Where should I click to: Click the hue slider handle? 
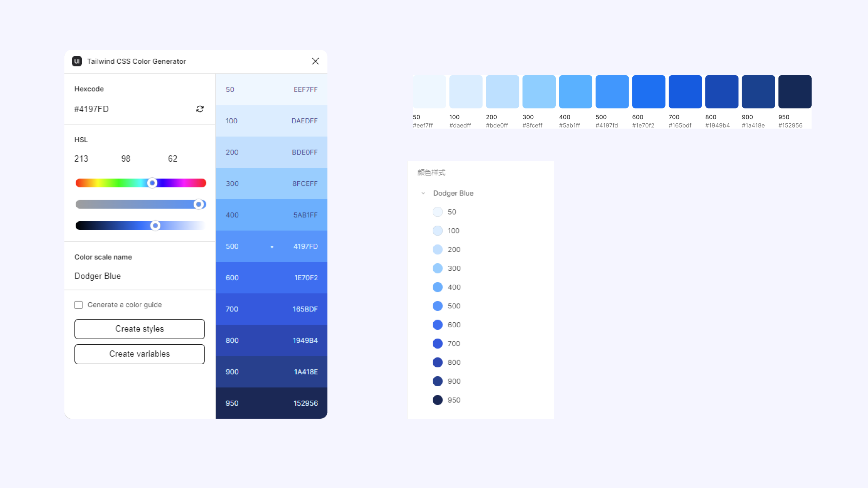pyautogui.click(x=152, y=183)
